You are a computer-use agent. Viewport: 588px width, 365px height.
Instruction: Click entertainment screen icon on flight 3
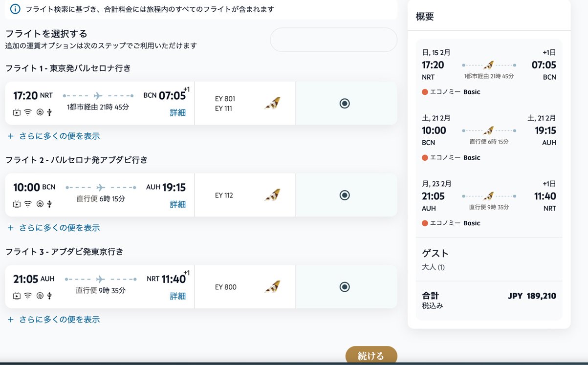click(17, 296)
